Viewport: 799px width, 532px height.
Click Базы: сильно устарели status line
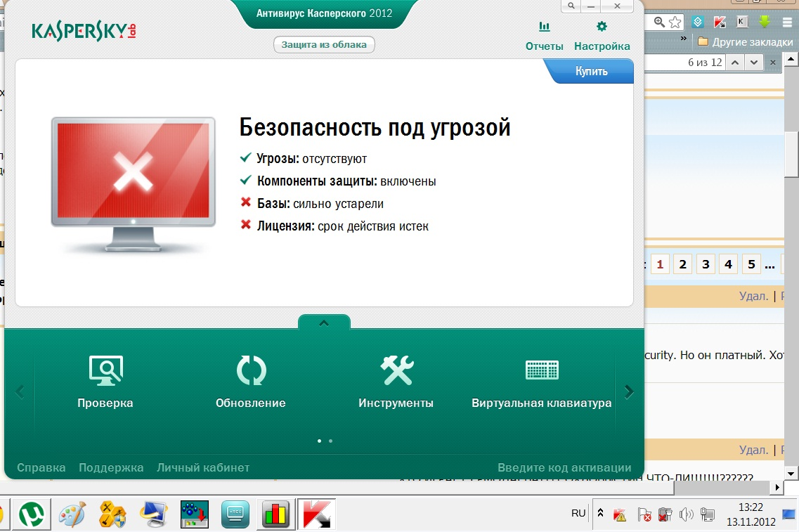tap(312, 203)
